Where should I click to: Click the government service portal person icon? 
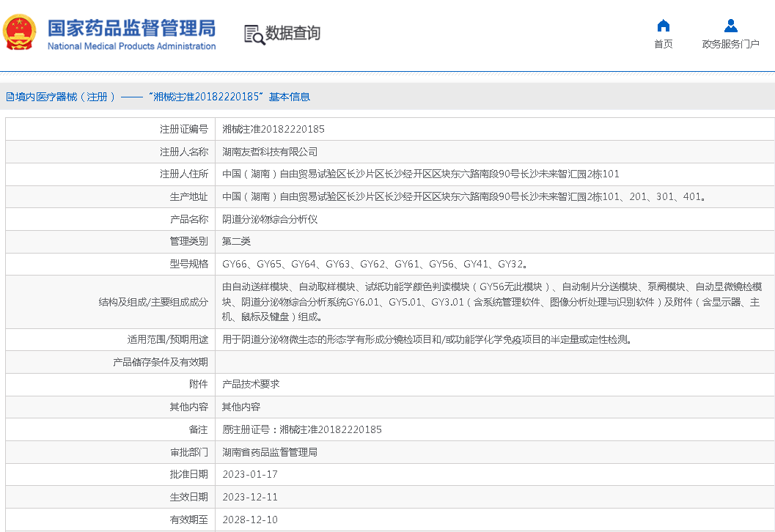730,25
